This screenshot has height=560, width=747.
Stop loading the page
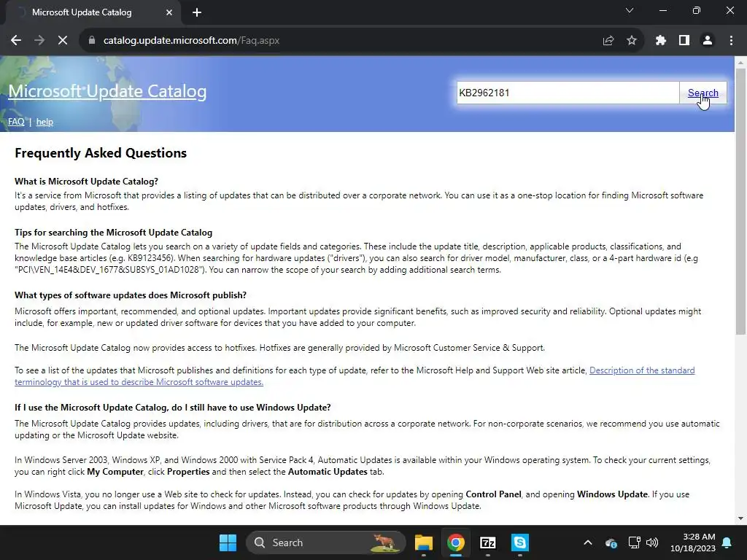click(x=63, y=41)
